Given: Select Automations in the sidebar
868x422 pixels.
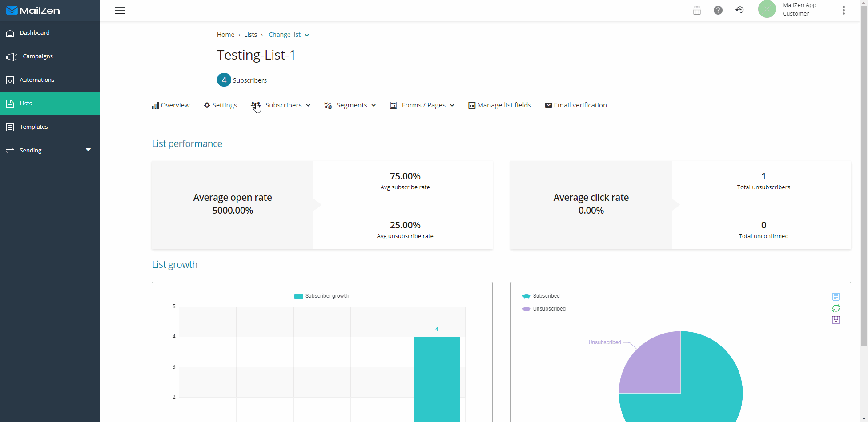Looking at the screenshot, I should pyautogui.click(x=50, y=80).
